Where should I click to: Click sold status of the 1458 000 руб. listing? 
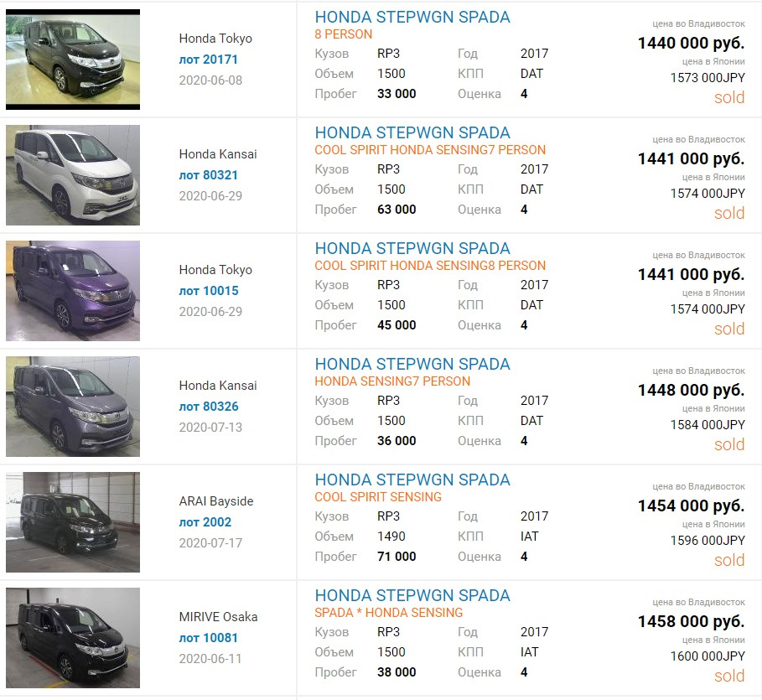pyautogui.click(x=728, y=676)
